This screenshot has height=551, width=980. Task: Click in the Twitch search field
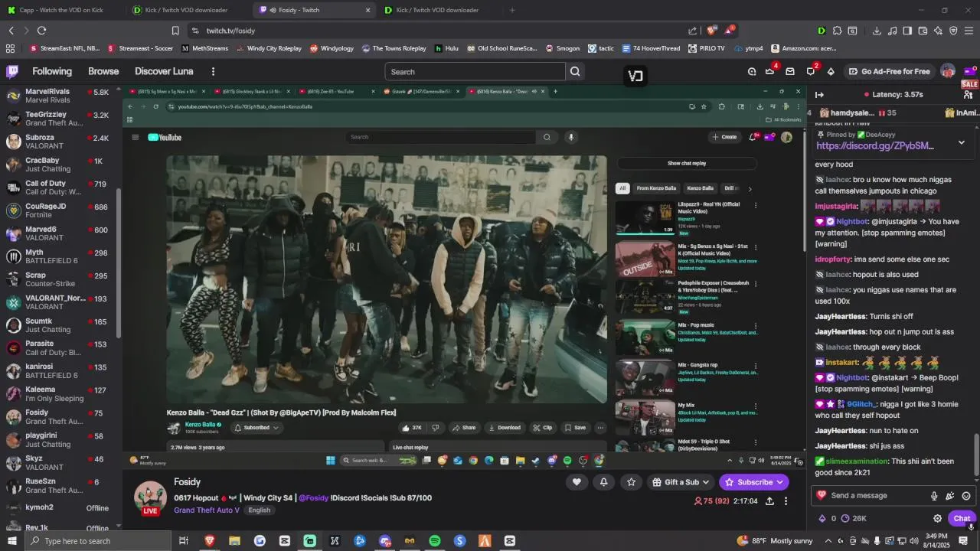[x=475, y=71]
